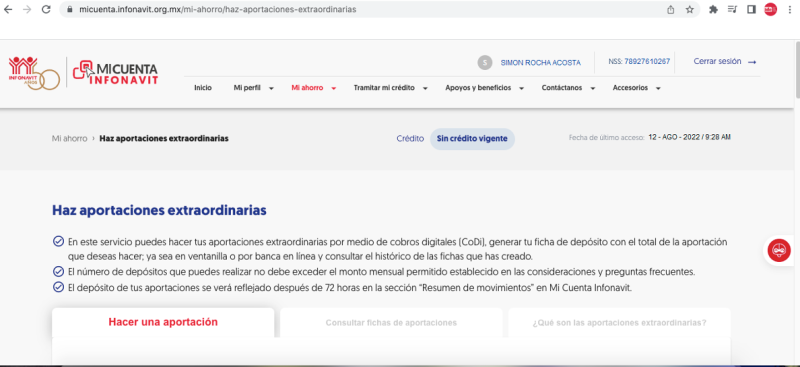Click the Mi Cuenta Infonavit logo
Screen dimensions: 800x367
(116, 73)
